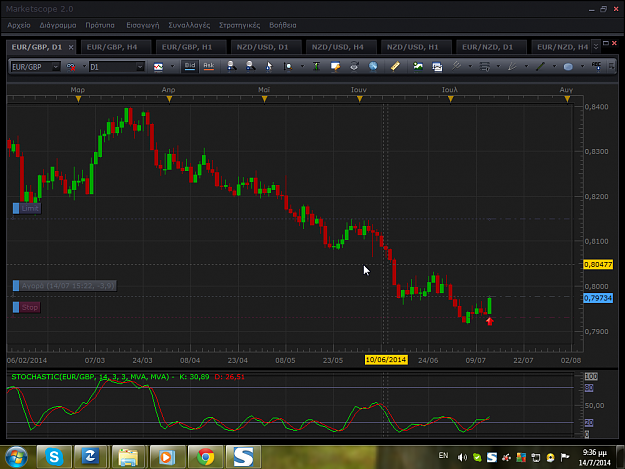This screenshot has height=469, width=625.
Task: Switch to the EUR/NZD, H4 tab
Action: click(x=562, y=47)
